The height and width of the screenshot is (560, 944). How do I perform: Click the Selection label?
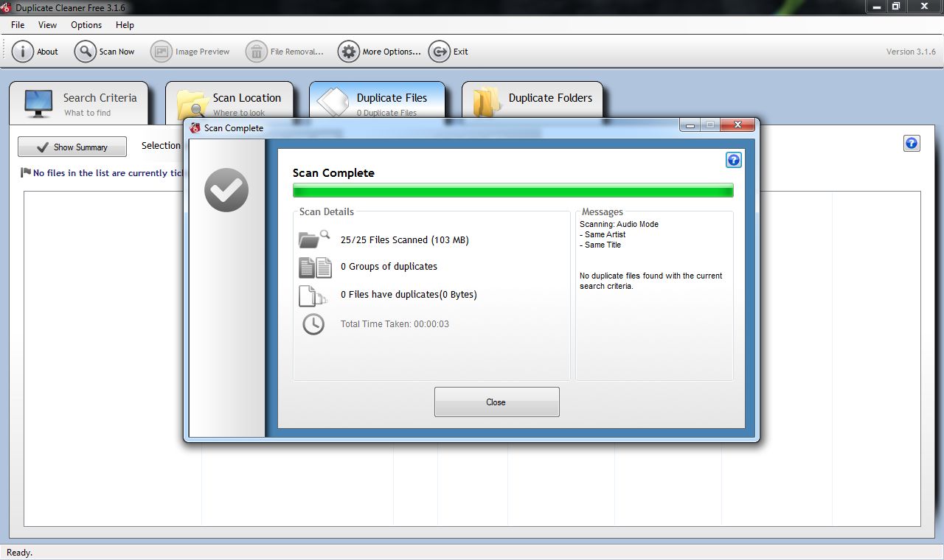point(161,145)
